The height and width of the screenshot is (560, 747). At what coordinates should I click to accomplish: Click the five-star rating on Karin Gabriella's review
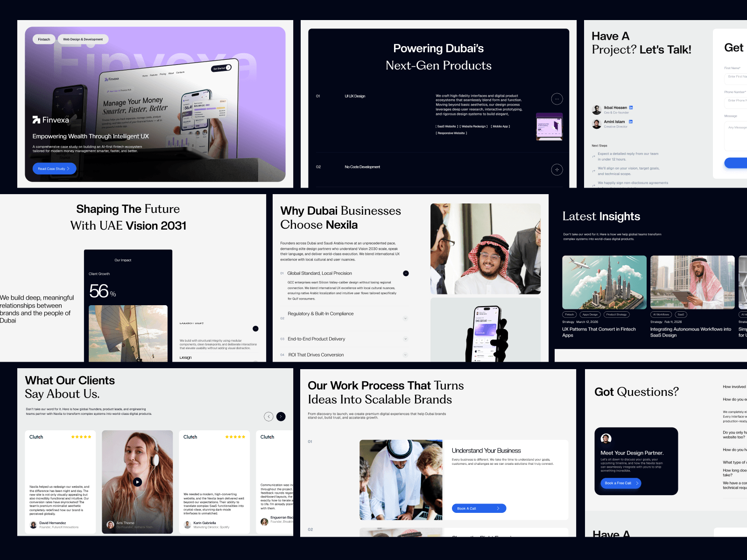coord(235,437)
